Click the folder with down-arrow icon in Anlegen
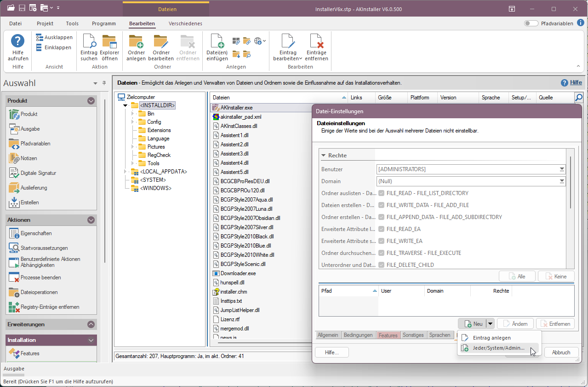Image resolution: width=588 pixels, height=387 pixels. 236,54
